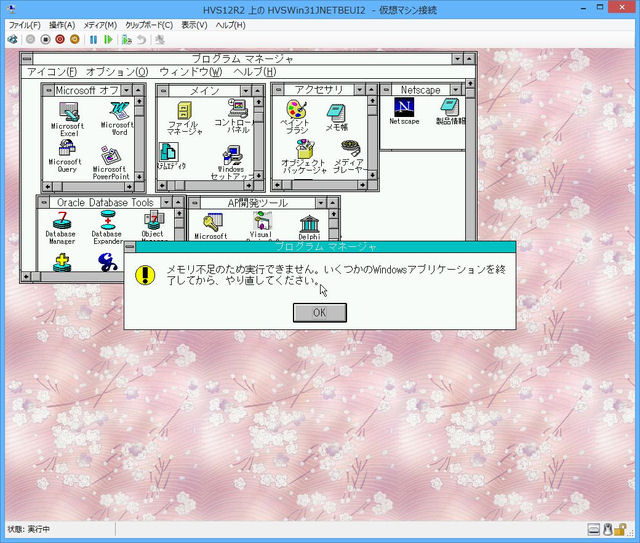The height and width of the screenshot is (543, 640).
Task: Select the Microsoft PowerPoint icon
Action: click(111, 163)
